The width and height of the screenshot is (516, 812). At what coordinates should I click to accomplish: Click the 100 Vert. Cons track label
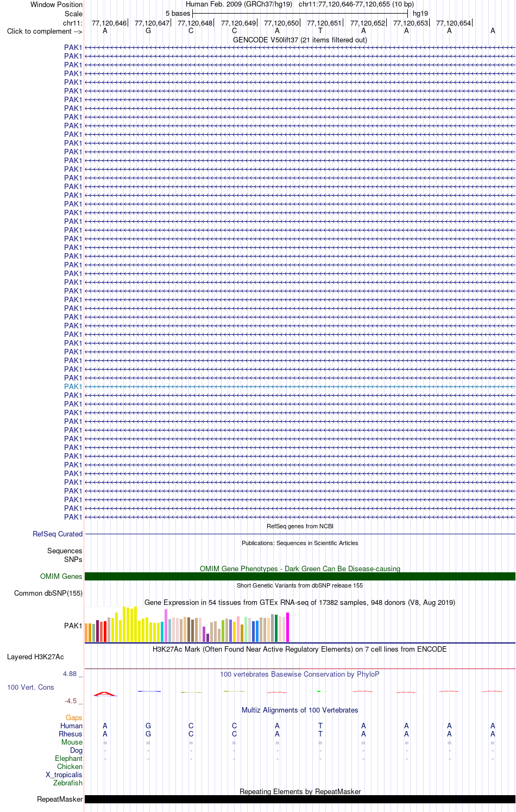pyautogui.click(x=30, y=687)
